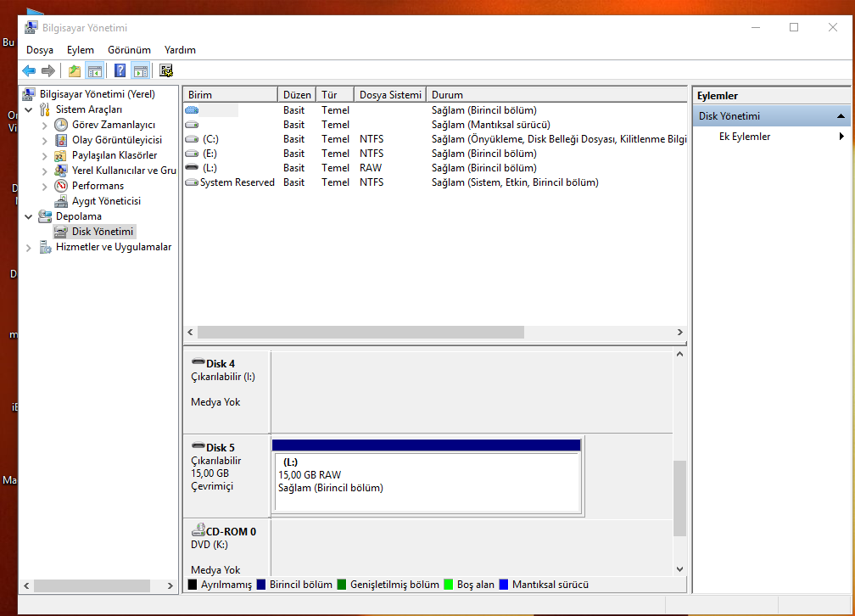Click the Paylaşılan Klasörler icon
The width and height of the screenshot is (855, 616).
tap(61, 155)
